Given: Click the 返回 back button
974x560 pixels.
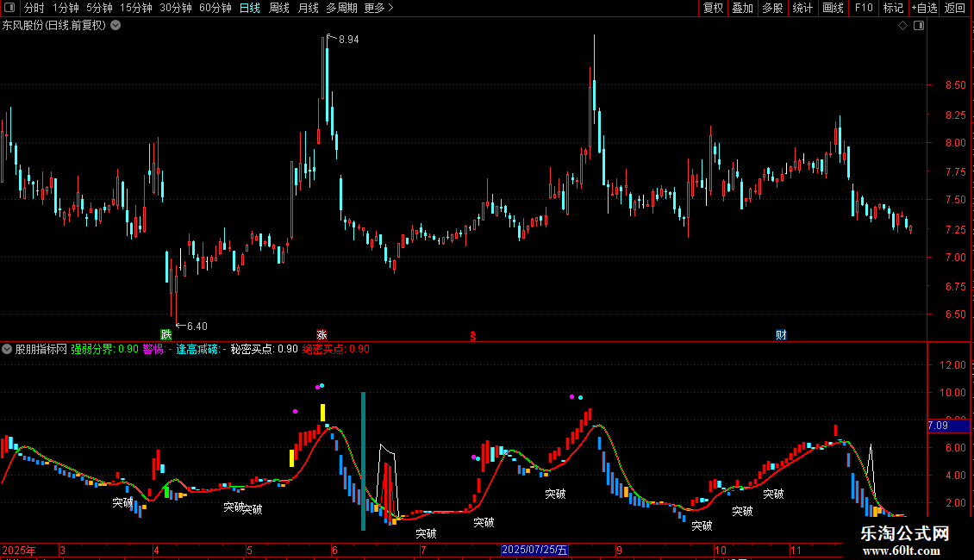Looking at the screenshot, I should click(x=955, y=8).
